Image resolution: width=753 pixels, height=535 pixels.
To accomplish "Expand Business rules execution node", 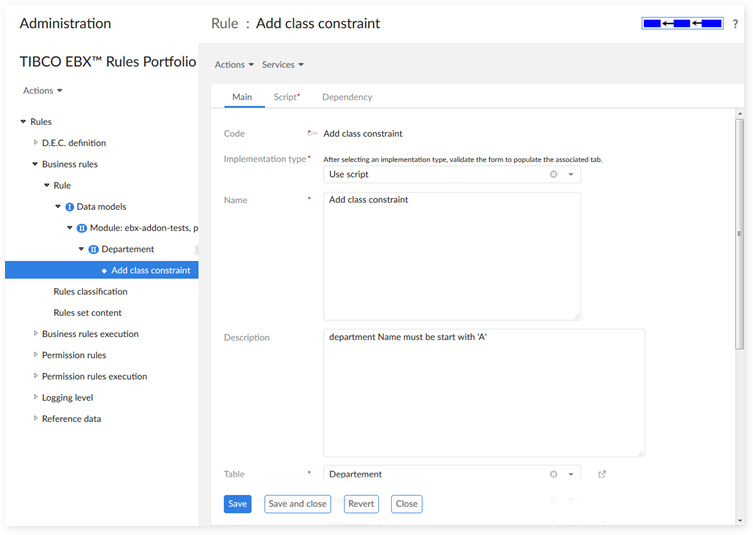I will [x=36, y=334].
